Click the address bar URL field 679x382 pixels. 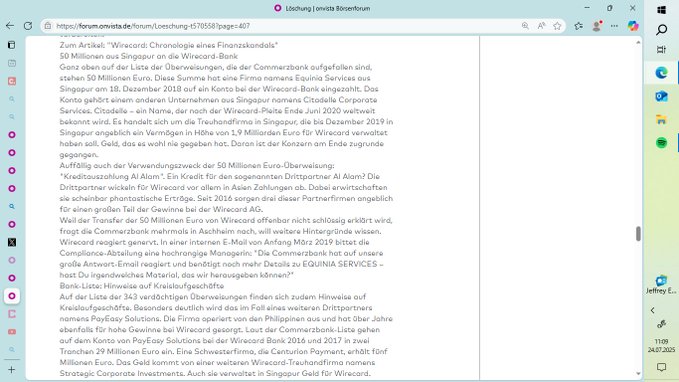coord(286,26)
